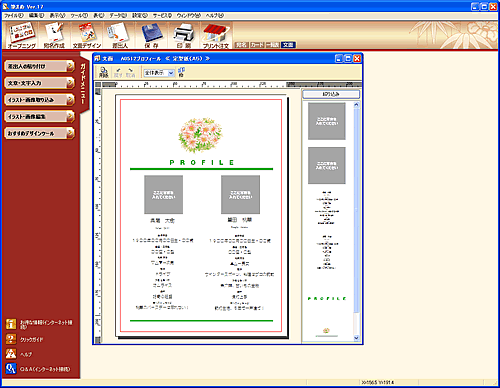Select second photo placeholder thumbnail in parts list
Viewport: 500px width, 388px height.
click(x=327, y=165)
